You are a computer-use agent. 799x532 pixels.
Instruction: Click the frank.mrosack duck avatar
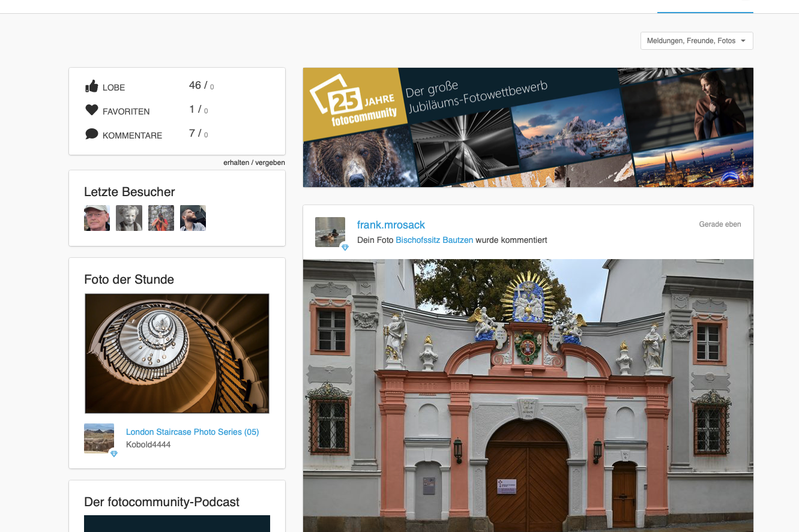(x=330, y=232)
